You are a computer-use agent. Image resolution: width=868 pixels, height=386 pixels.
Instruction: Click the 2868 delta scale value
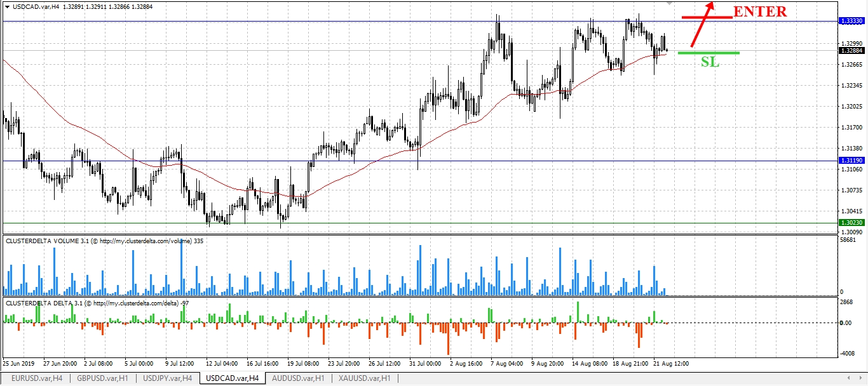click(848, 303)
